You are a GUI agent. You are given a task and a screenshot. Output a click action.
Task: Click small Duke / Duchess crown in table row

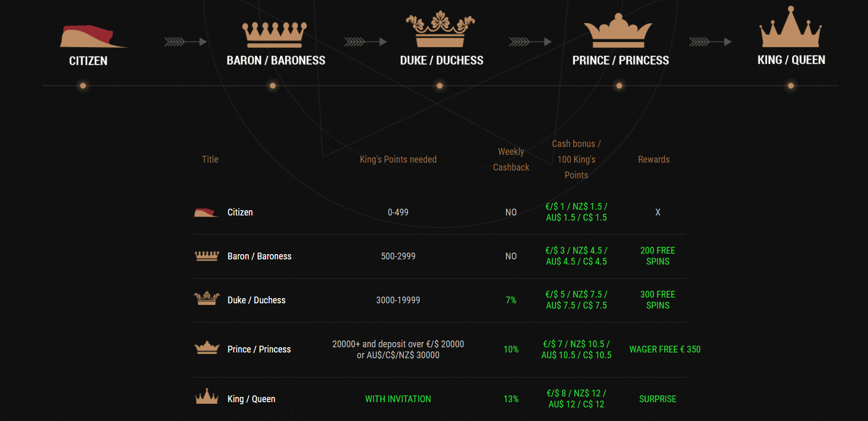tap(206, 298)
